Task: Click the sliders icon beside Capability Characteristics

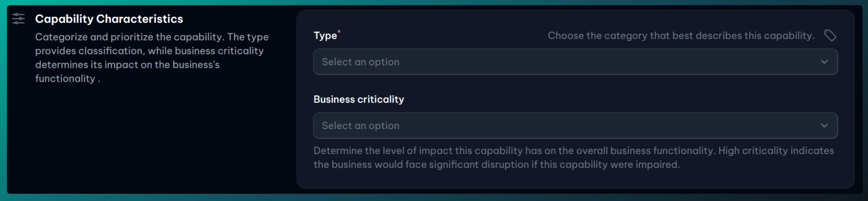Action: [18, 18]
